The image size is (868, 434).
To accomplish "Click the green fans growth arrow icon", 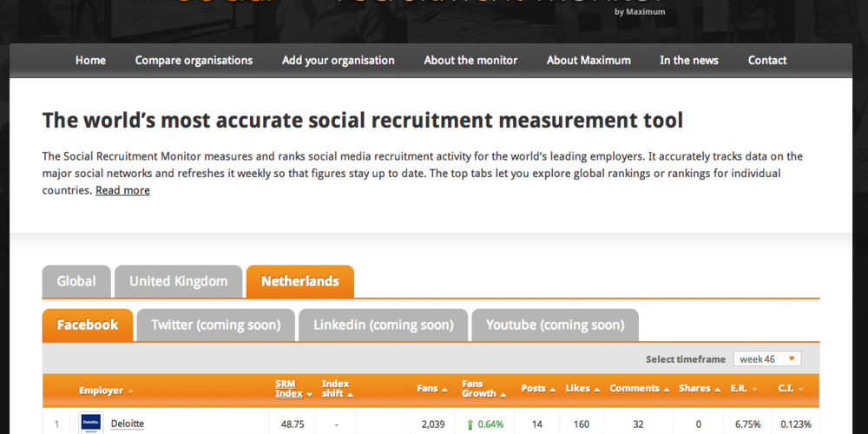I will 470,424.
